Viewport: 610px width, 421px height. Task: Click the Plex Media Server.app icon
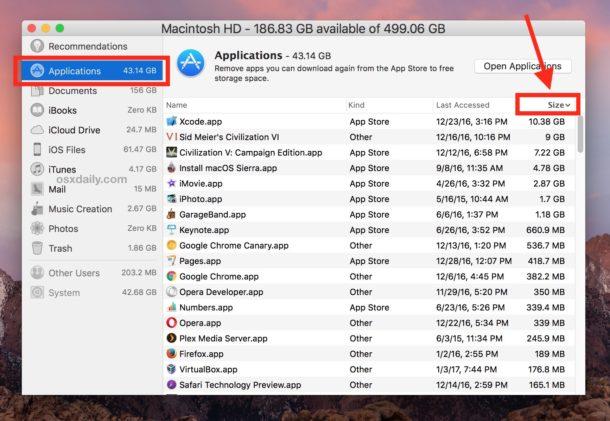[x=172, y=338]
